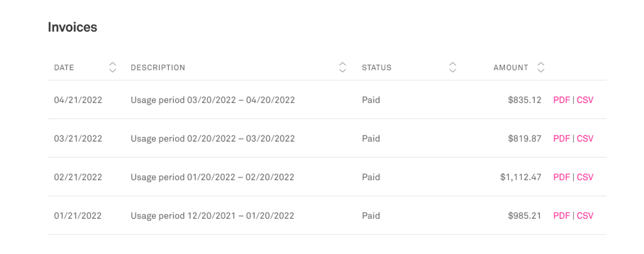This screenshot has width=644, height=254.
Task: Download CSV for 01/21/2022 invoice
Action: (x=585, y=216)
